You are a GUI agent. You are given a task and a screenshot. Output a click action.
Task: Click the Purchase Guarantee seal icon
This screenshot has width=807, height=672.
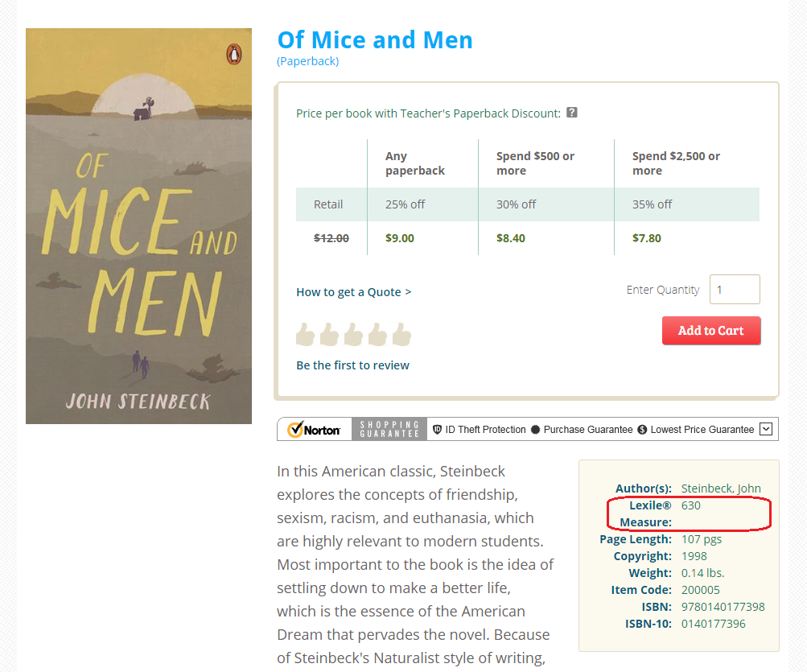tap(535, 430)
